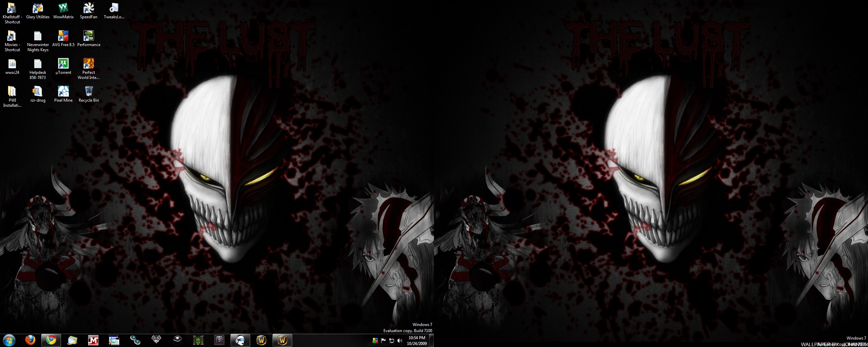
Task: Select the WowMatrix desktop icon
Action: click(63, 11)
